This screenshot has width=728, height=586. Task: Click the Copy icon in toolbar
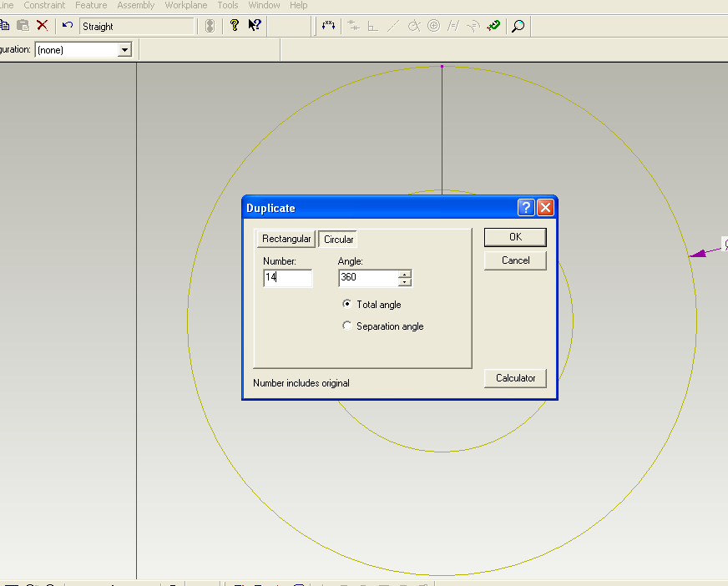[x=4, y=25]
